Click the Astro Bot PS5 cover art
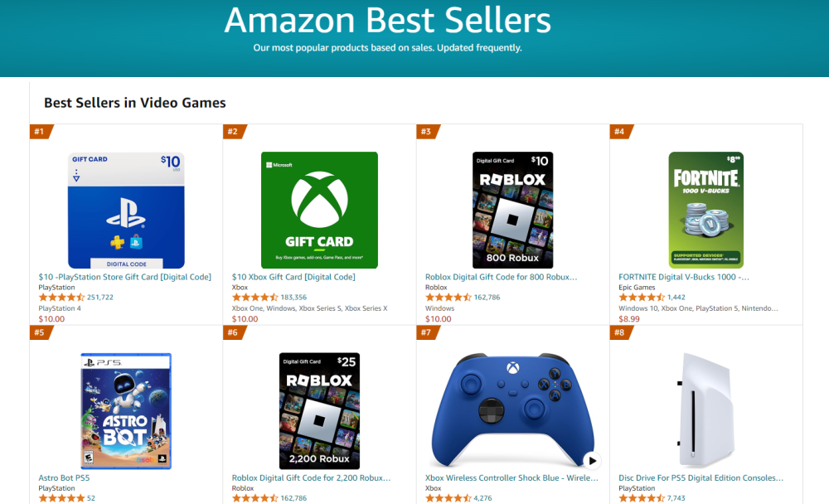 pos(126,411)
